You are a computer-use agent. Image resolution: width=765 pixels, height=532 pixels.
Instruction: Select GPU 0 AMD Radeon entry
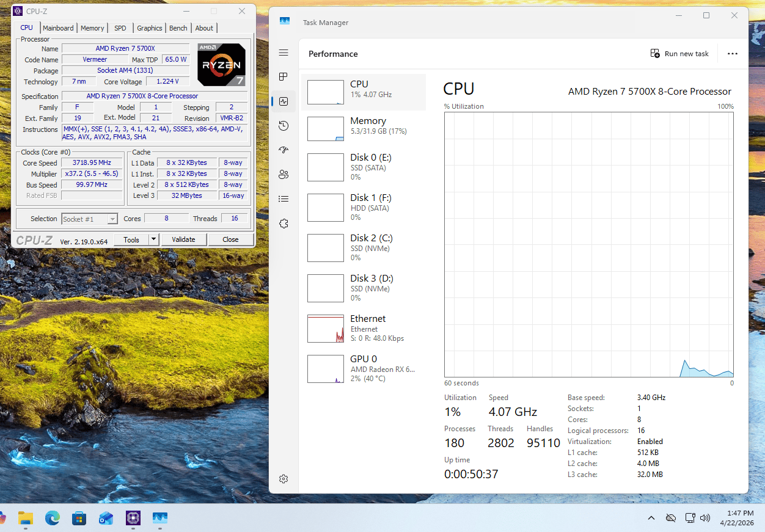[x=364, y=368]
